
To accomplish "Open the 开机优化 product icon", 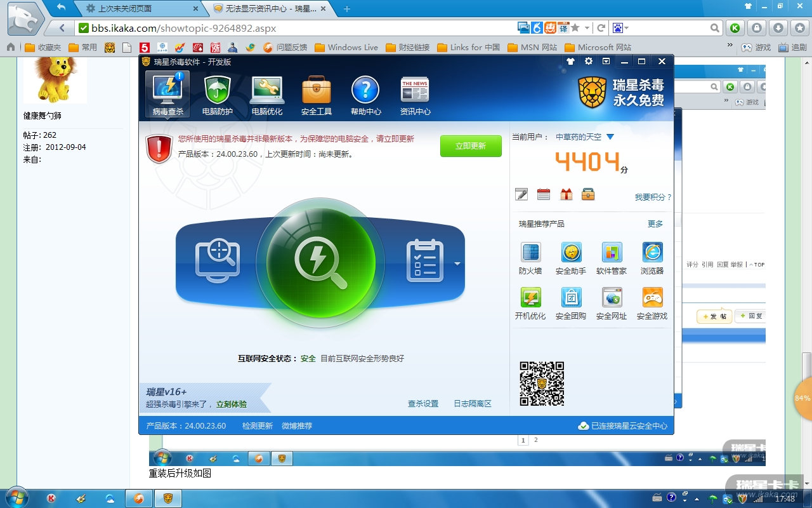I will point(530,304).
